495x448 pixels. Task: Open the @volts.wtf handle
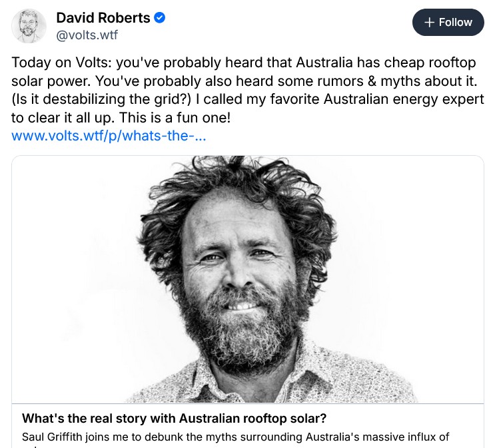pyautogui.click(x=87, y=35)
